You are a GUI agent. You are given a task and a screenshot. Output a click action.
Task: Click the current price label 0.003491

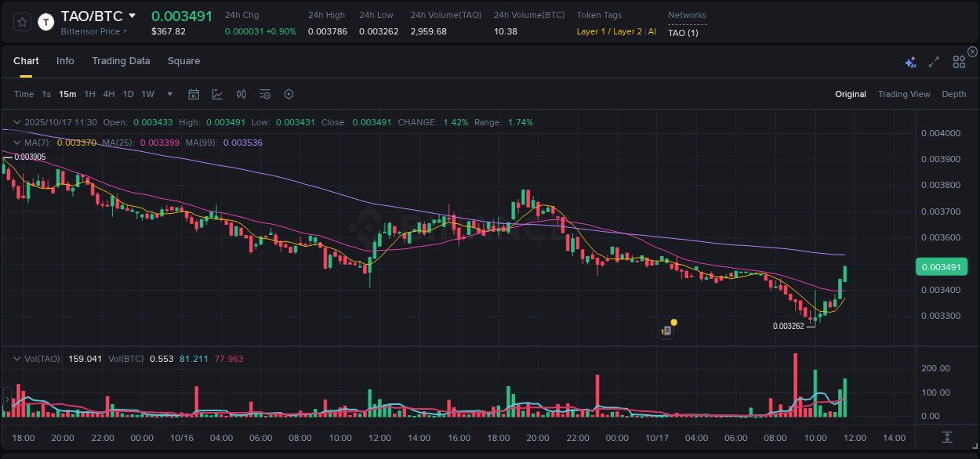point(942,266)
